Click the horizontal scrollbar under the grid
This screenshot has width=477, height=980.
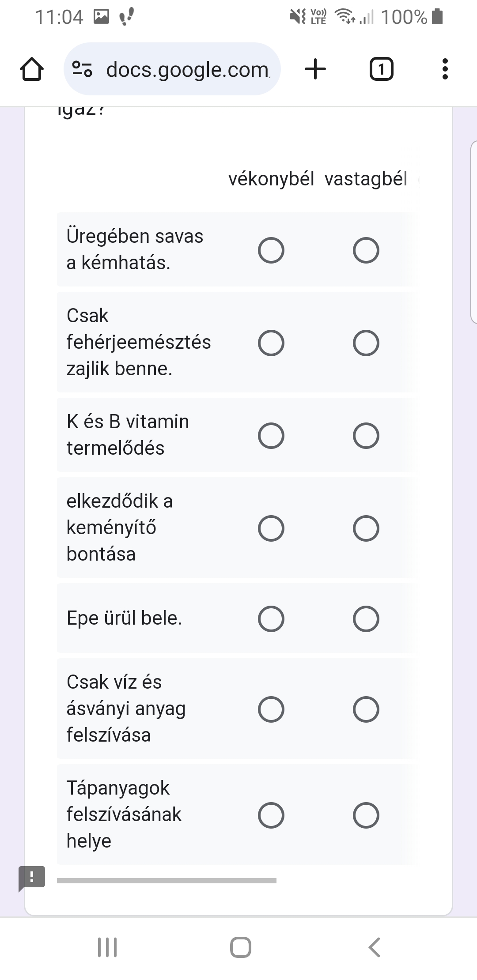tap(167, 881)
